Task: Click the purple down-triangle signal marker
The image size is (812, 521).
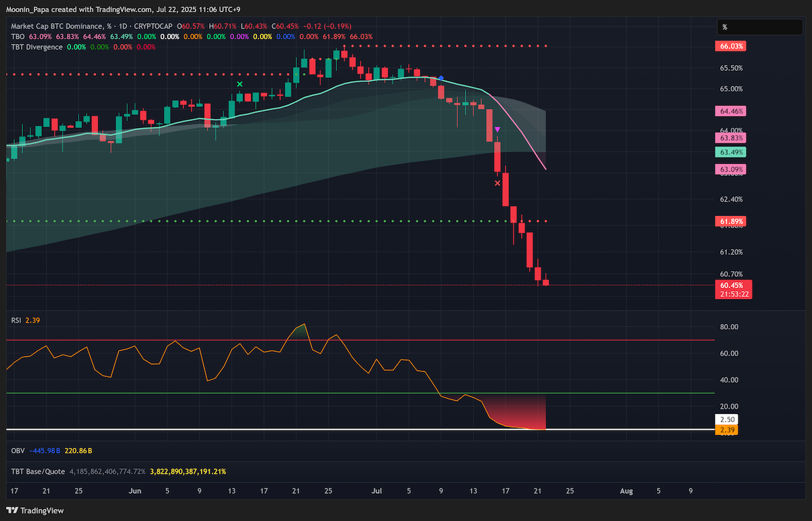Action: (x=497, y=129)
